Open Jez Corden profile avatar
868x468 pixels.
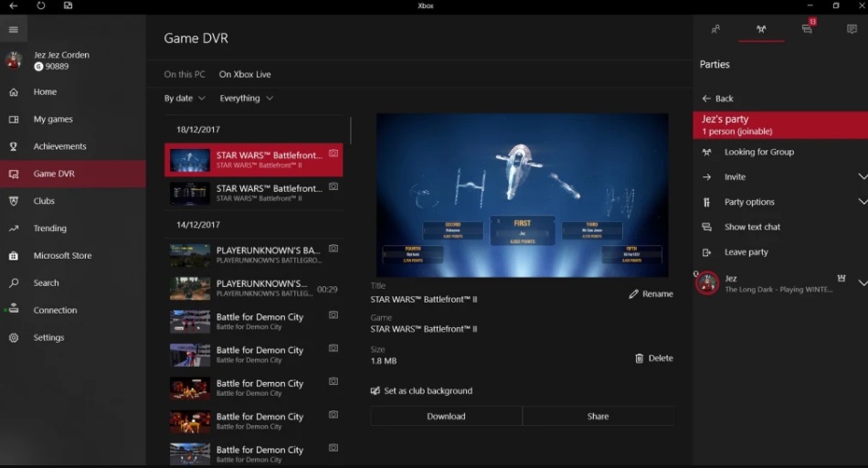pyautogui.click(x=14, y=60)
